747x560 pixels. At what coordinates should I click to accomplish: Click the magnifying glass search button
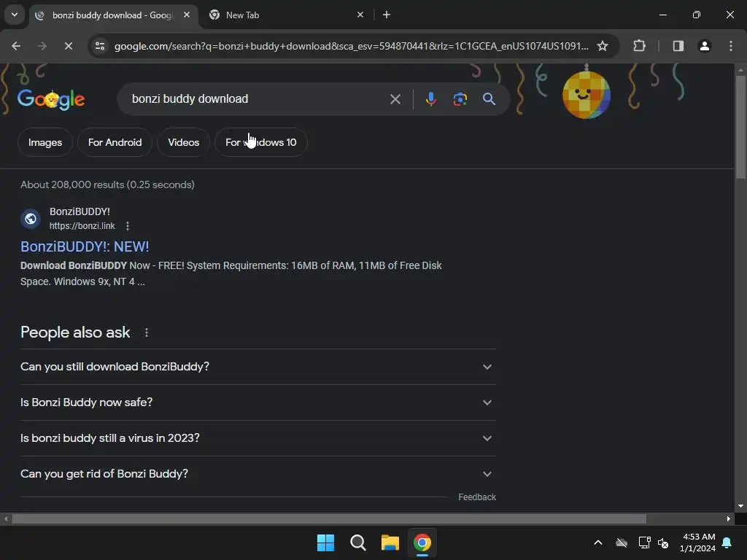tap(489, 99)
